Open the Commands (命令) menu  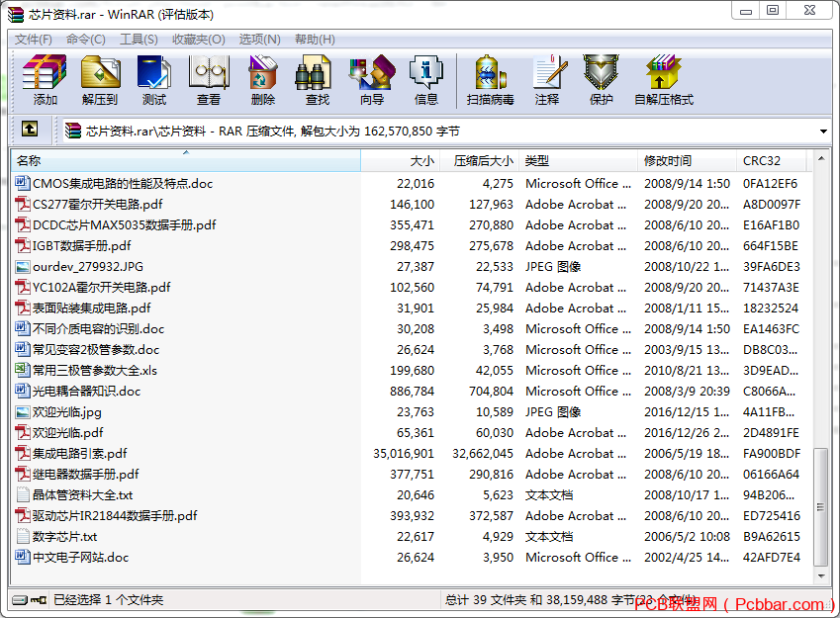(86, 40)
